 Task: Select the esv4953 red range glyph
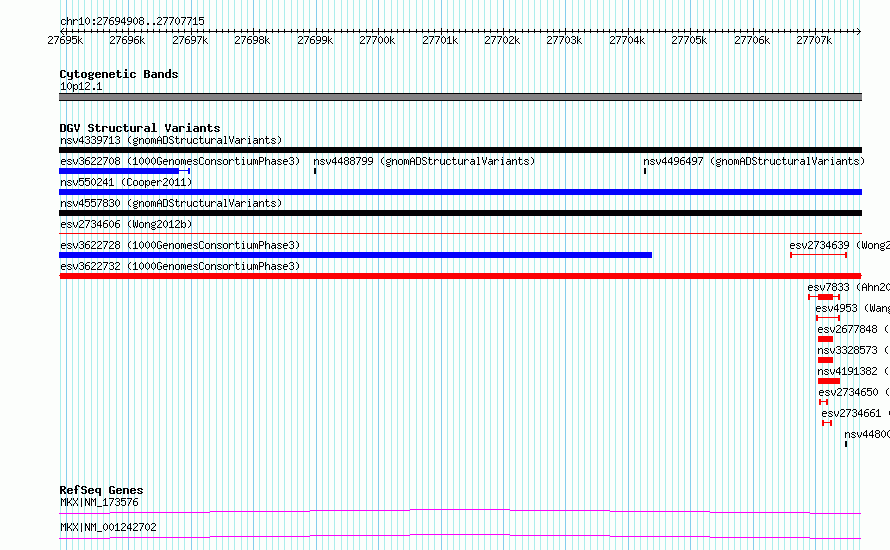tap(828, 318)
